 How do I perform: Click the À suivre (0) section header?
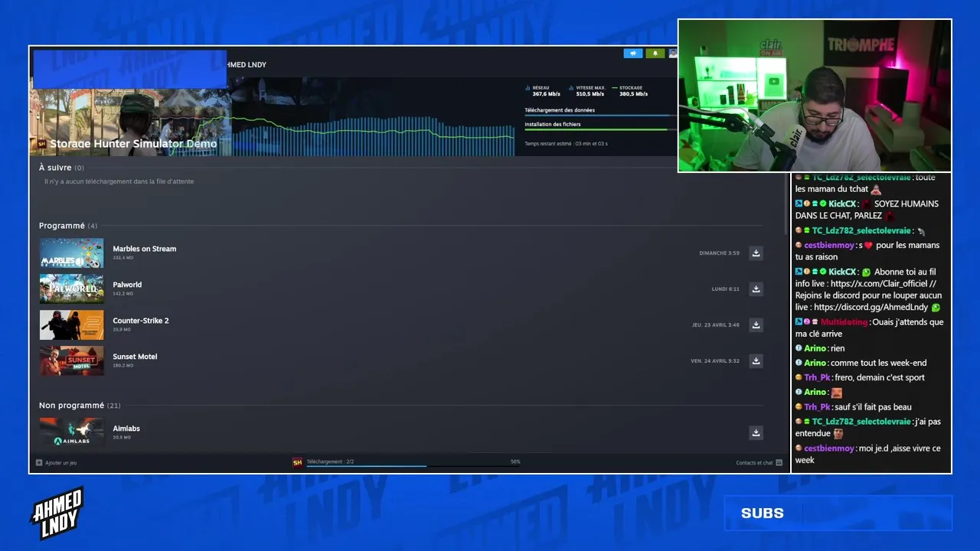click(x=61, y=168)
